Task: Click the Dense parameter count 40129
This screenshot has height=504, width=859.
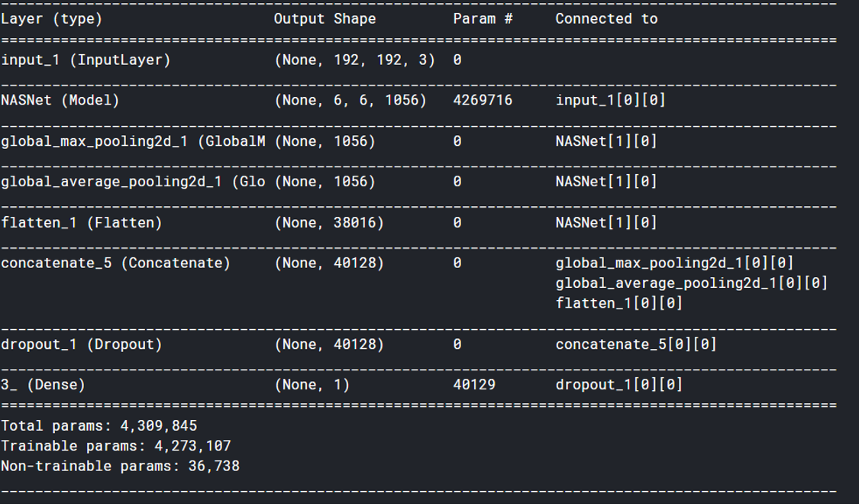Action: coord(474,385)
